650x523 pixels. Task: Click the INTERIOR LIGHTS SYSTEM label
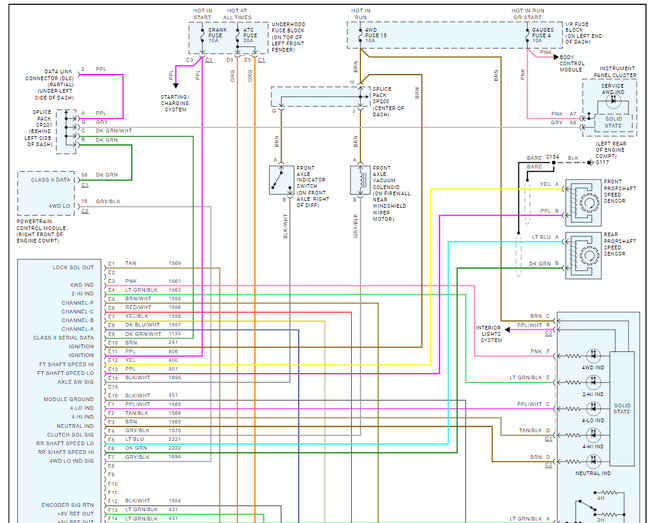pos(491,334)
